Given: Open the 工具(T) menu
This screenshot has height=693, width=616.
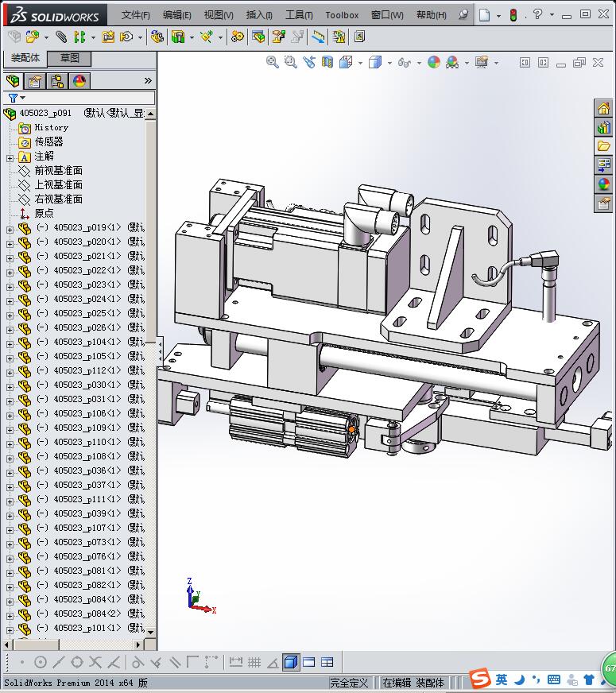Looking at the screenshot, I should point(299,15).
